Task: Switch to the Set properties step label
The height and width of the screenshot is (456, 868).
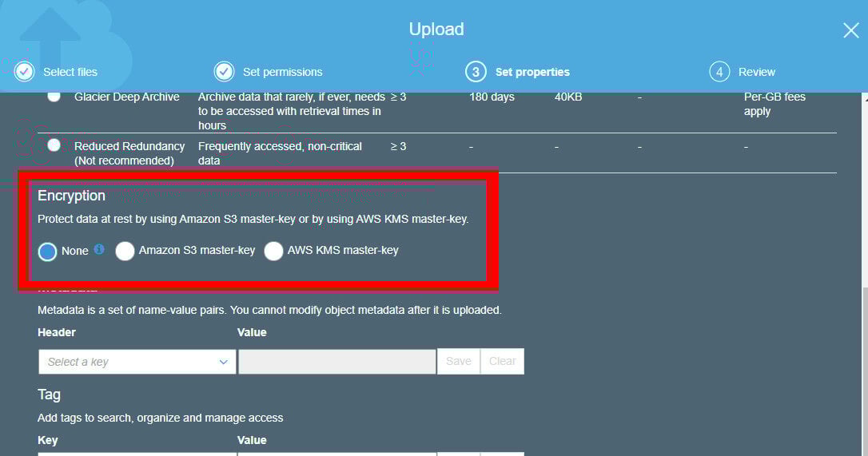Action: pyautogui.click(x=532, y=72)
